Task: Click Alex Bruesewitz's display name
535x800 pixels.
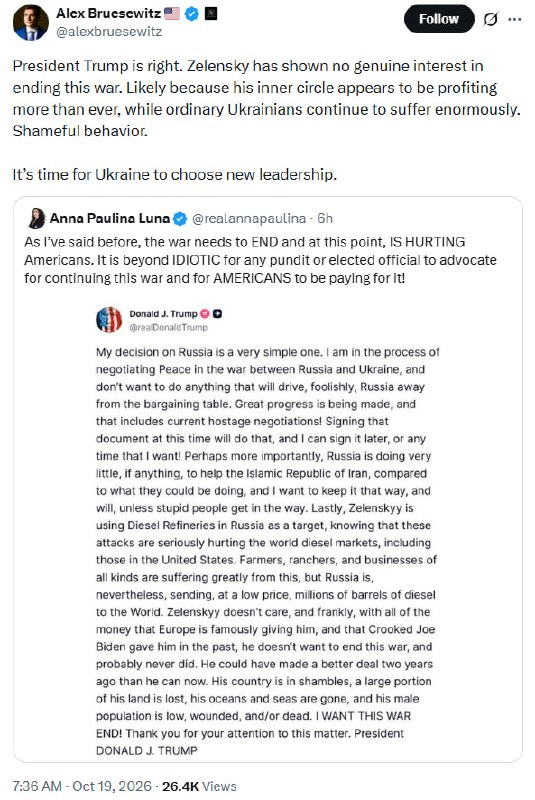Action: click(x=108, y=14)
